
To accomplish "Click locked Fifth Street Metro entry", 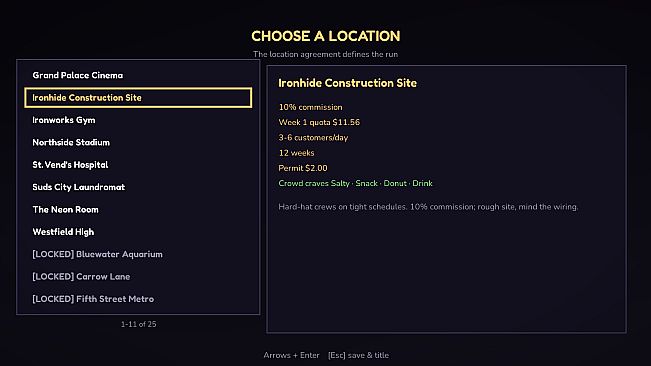I will (x=138, y=299).
